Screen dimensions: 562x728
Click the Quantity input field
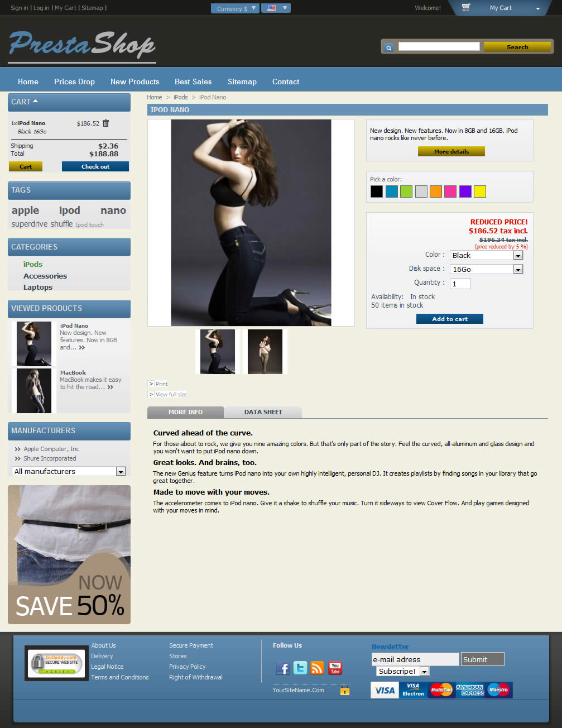(460, 284)
